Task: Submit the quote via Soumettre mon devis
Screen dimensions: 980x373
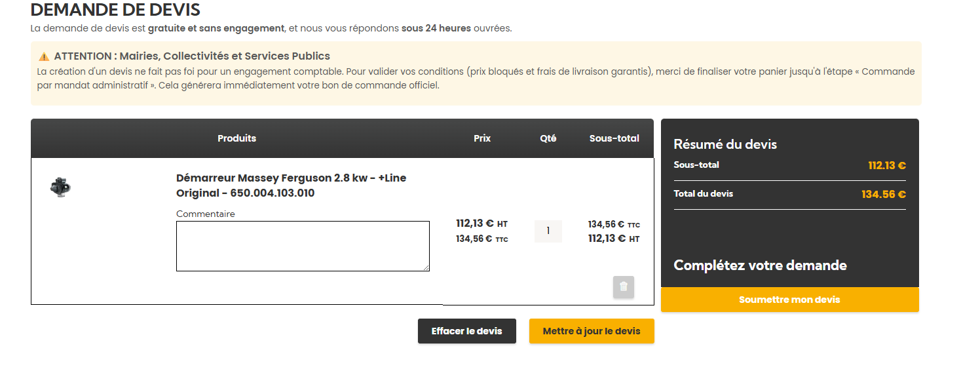Action: coord(789,300)
